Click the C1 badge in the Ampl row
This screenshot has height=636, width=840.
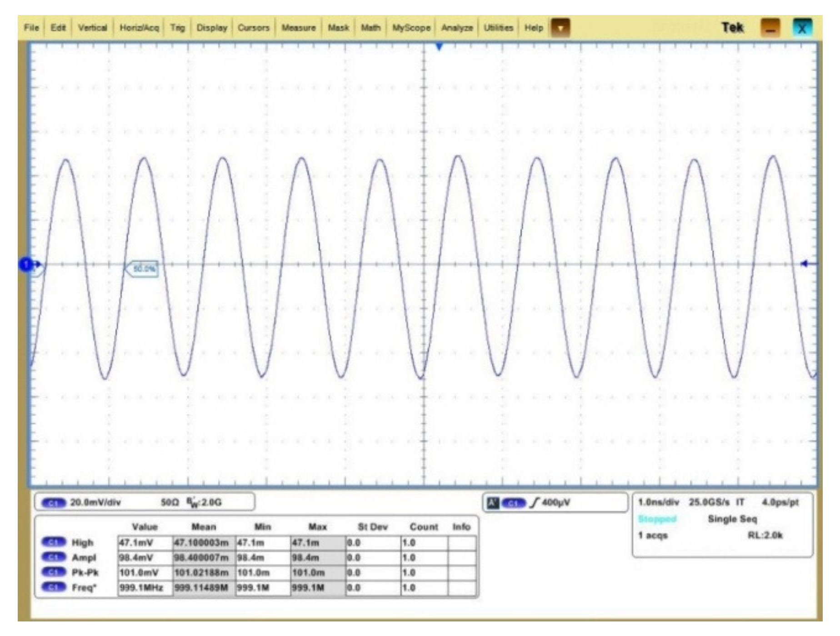pyautogui.click(x=54, y=557)
